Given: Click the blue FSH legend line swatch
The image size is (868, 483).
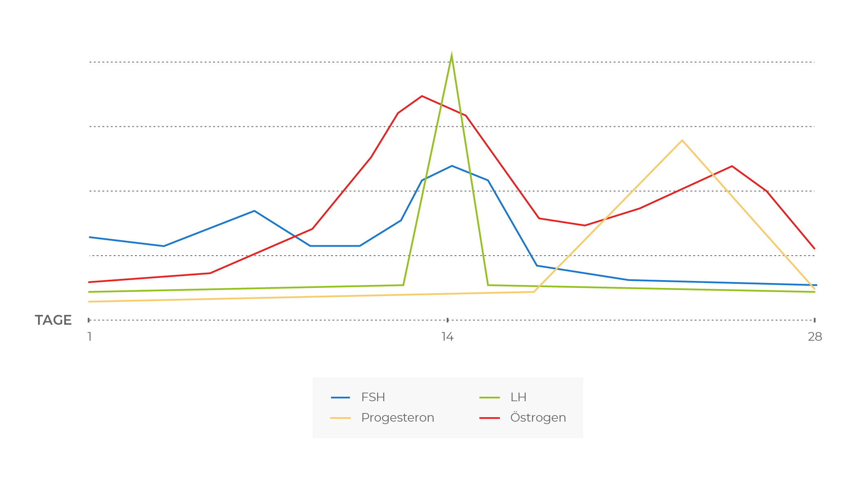Looking at the screenshot, I should pos(340,397).
